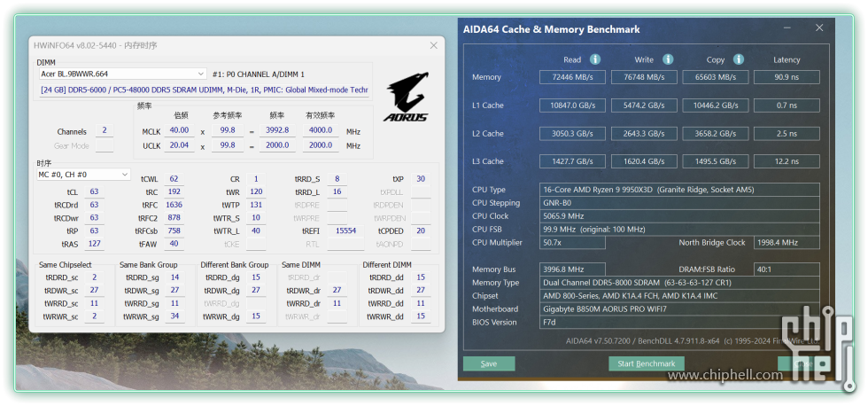Click the Save button in AIDA64

pyautogui.click(x=488, y=363)
